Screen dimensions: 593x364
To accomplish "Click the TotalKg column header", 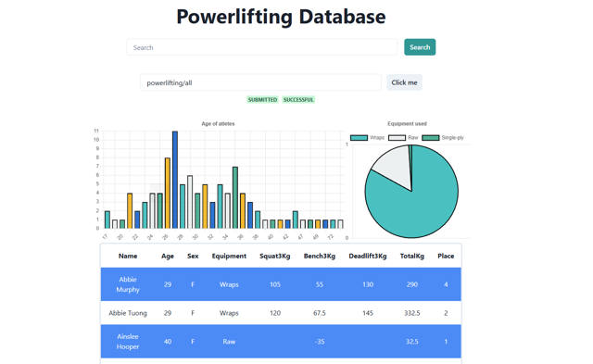I will pyautogui.click(x=412, y=256).
